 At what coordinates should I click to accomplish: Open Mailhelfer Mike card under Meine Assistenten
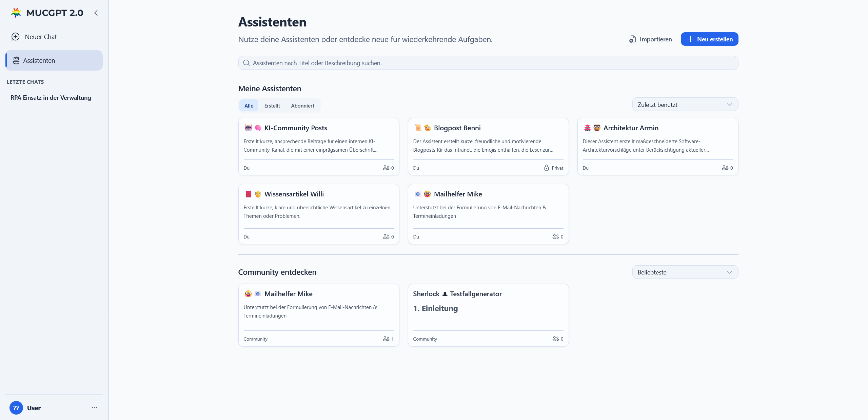click(x=488, y=214)
